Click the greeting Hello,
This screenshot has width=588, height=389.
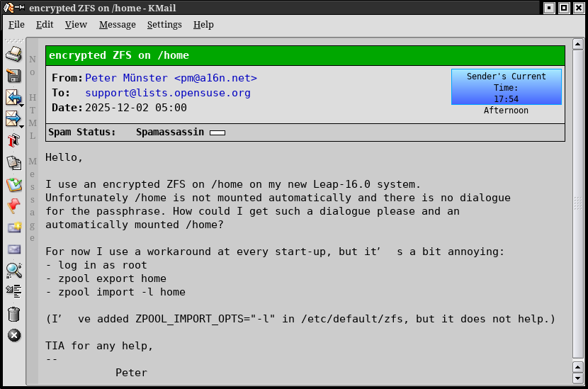64,157
